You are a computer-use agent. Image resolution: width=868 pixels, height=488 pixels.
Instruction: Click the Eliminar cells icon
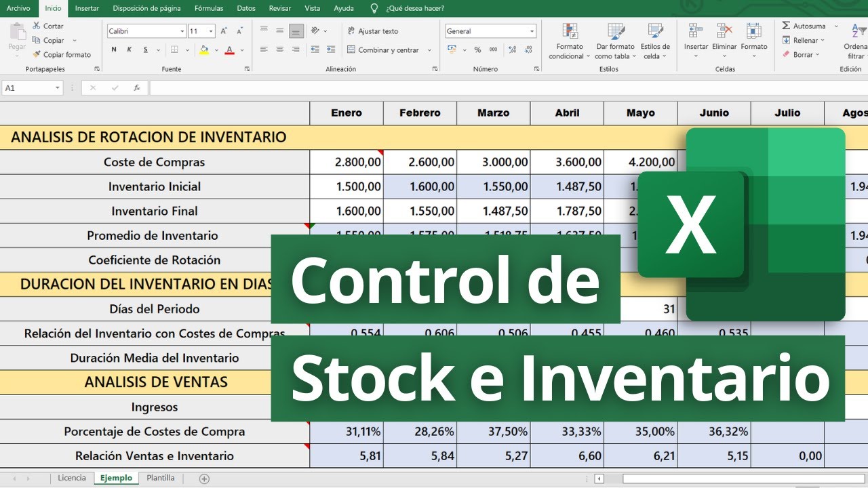click(724, 31)
